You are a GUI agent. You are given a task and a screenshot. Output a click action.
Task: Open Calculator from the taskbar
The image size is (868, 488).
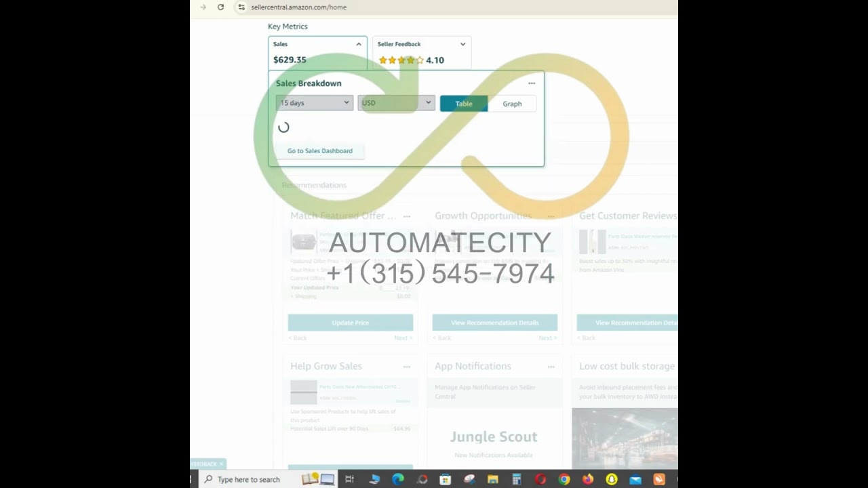coord(517,479)
